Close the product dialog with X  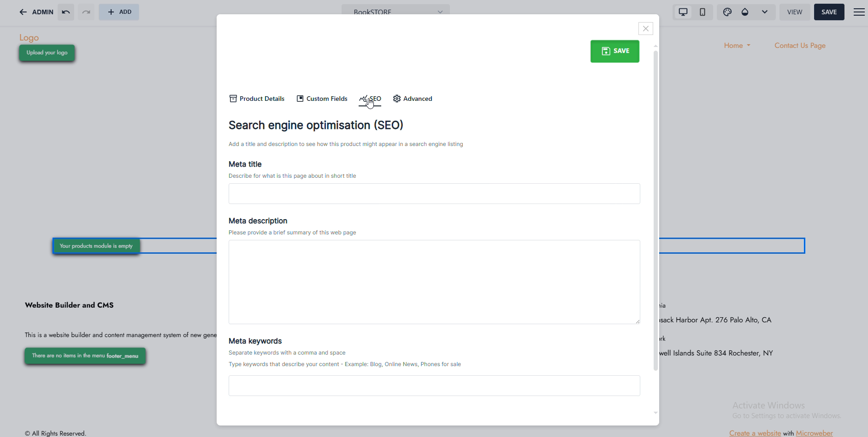click(x=646, y=29)
